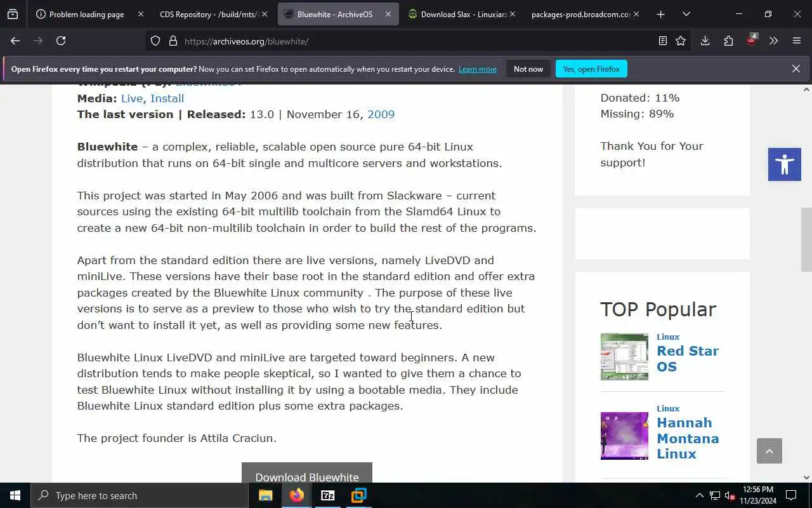Open the uBlock Origin extension icon
The image size is (812, 508).
pos(752,40)
